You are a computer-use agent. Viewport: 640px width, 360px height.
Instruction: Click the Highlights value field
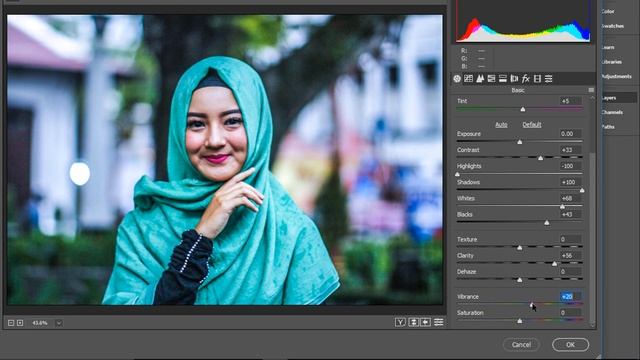(x=571, y=166)
